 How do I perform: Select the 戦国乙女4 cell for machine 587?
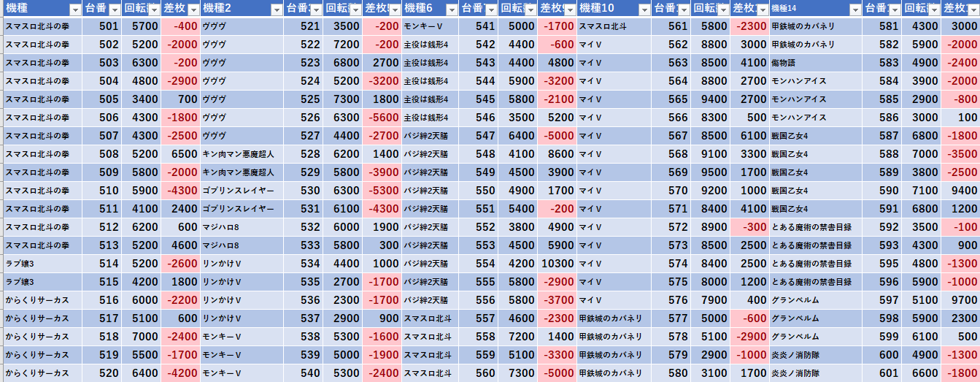(x=816, y=135)
